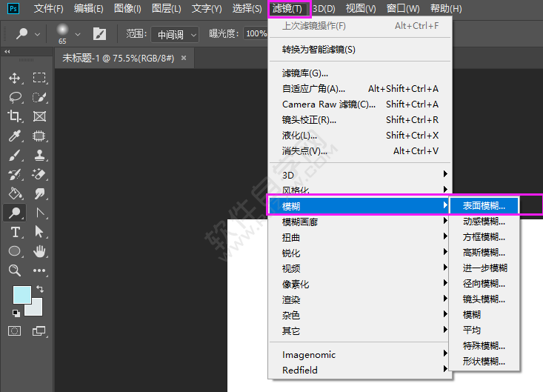Swap foreground and background colors
The height and width of the screenshot is (392, 543).
tap(40, 289)
